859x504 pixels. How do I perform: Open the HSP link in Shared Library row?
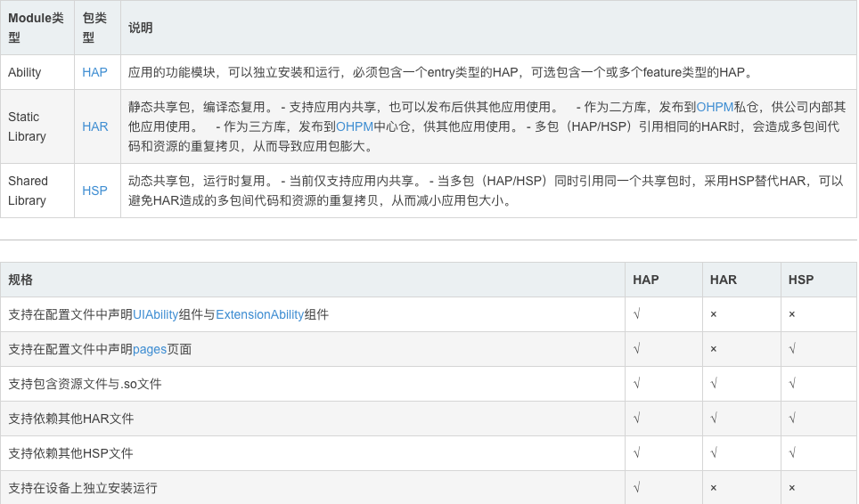click(94, 191)
